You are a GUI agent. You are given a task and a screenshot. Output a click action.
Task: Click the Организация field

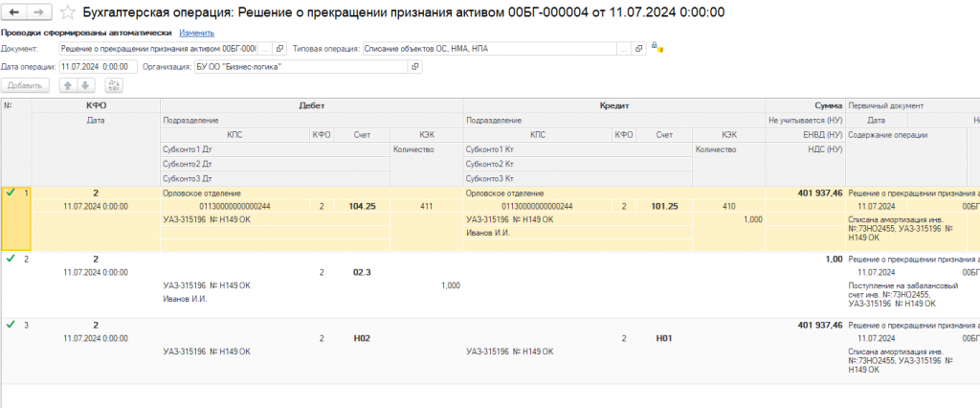pos(301,66)
